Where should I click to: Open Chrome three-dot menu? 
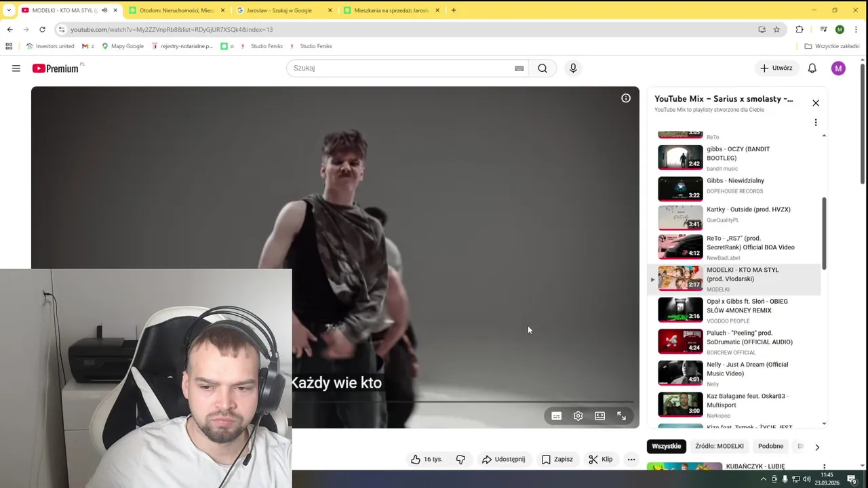click(856, 30)
